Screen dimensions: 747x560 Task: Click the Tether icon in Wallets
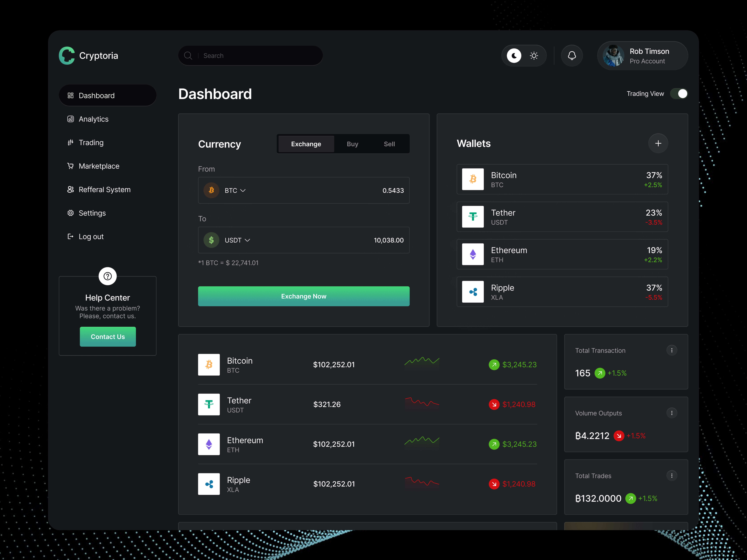473,217
